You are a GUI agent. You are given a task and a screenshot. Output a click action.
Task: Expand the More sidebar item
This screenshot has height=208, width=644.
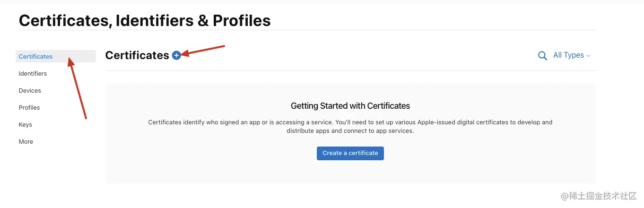(26, 141)
